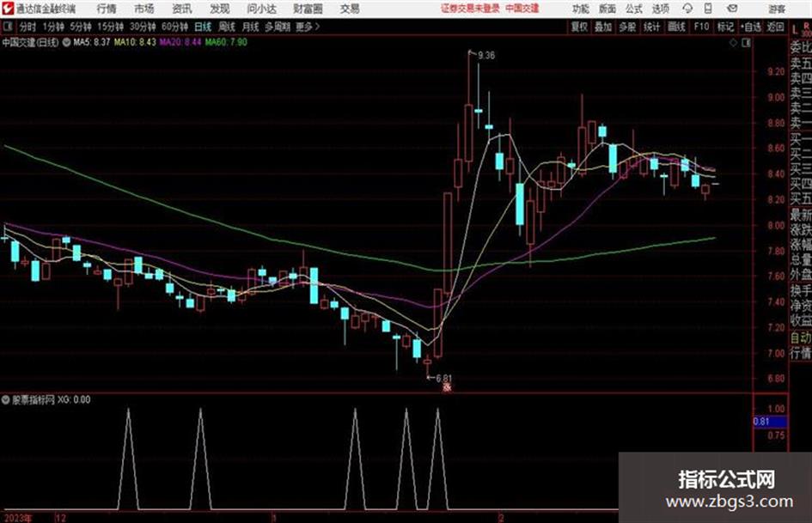Open the mail envelope messages icon

pos(732,9)
